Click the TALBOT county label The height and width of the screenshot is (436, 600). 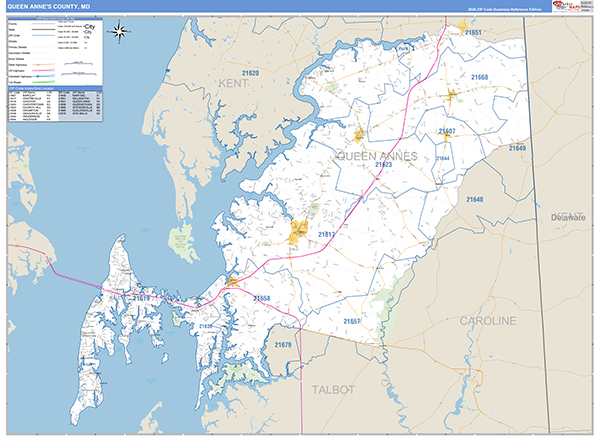[x=334, y=388]
